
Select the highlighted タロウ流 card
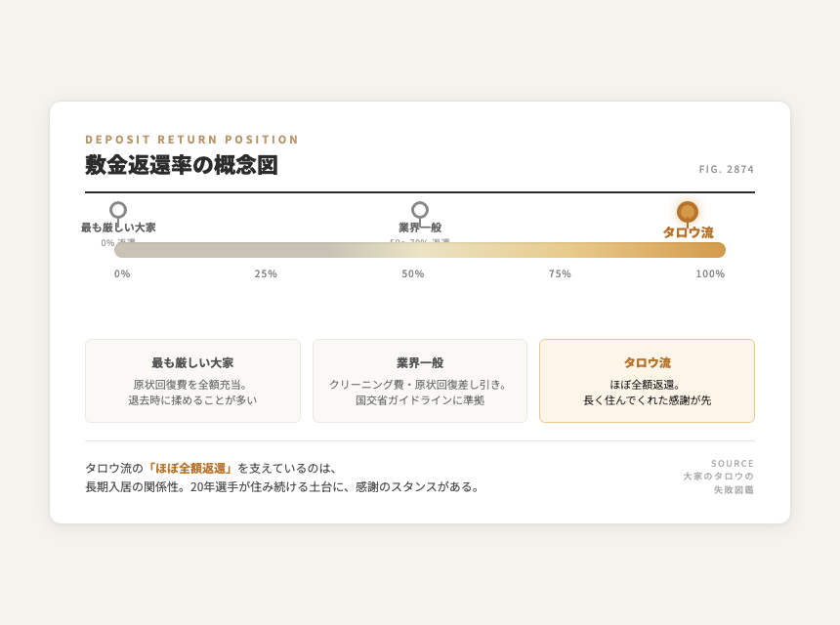[648, 381]
